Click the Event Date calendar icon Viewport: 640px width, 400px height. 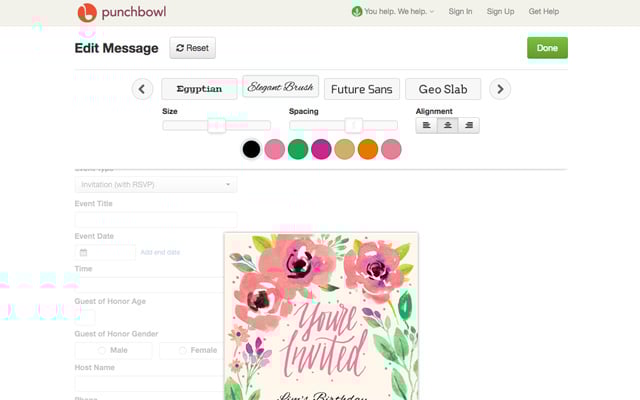[83, 252]
